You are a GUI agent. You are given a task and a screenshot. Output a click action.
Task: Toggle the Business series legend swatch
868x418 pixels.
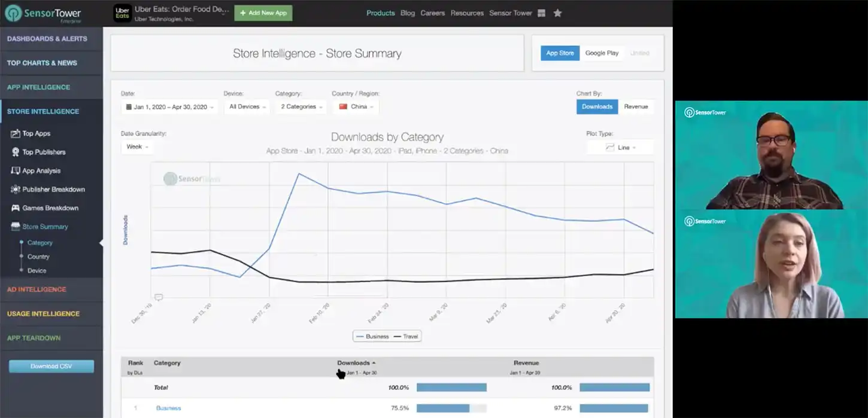click(x=360, y=337)
